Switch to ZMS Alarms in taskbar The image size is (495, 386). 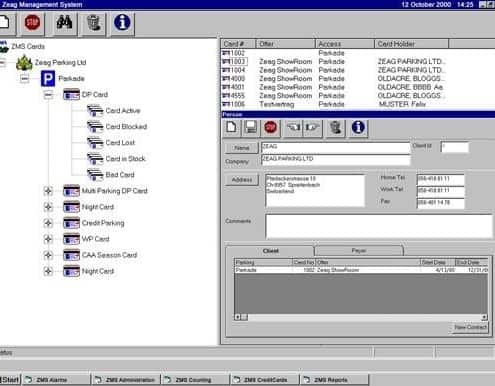(x=56, y=380)
